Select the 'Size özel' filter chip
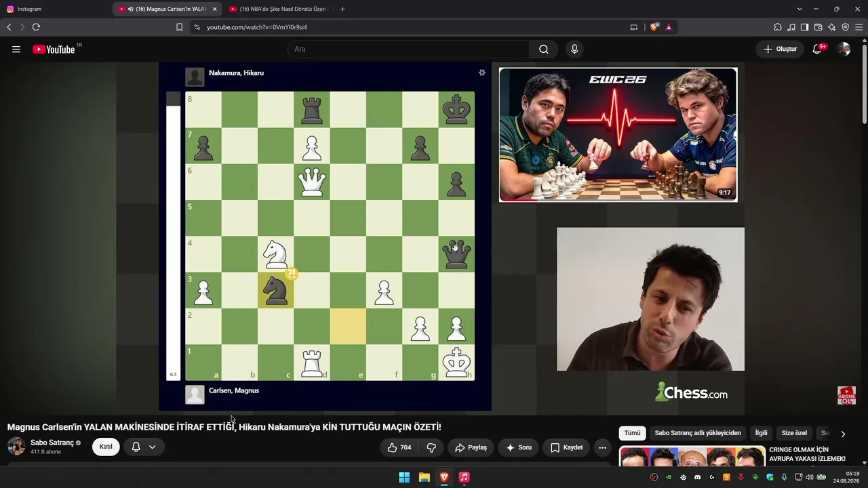 coord(794,433)
